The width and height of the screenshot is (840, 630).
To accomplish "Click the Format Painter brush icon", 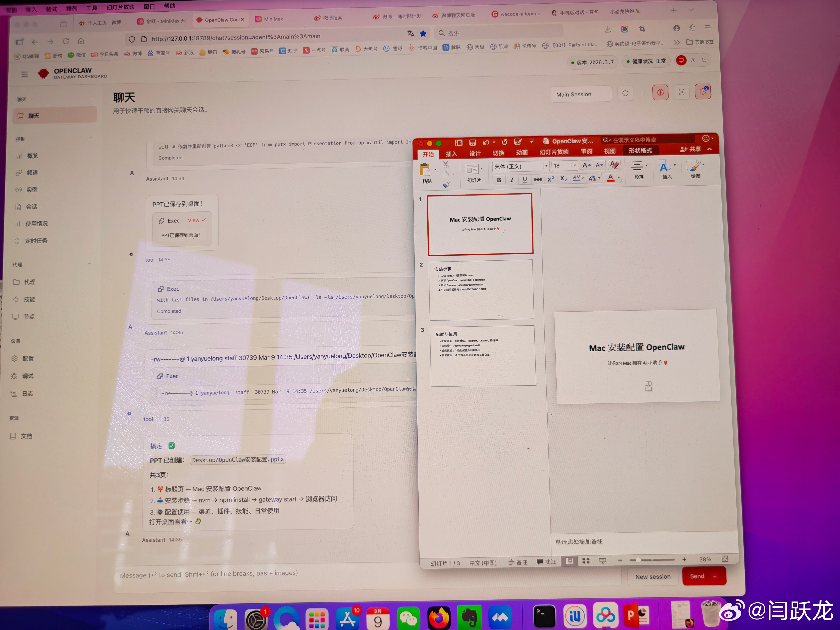I will [x=446, y=185].
